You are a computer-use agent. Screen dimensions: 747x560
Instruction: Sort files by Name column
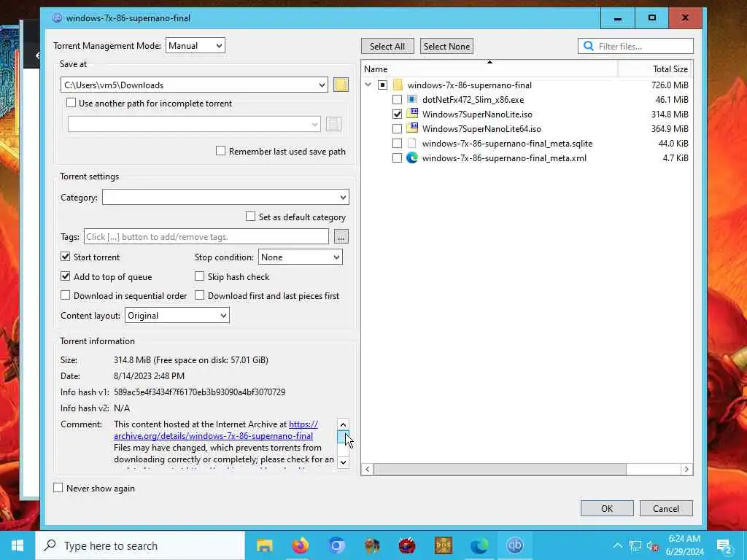point(489,69)
